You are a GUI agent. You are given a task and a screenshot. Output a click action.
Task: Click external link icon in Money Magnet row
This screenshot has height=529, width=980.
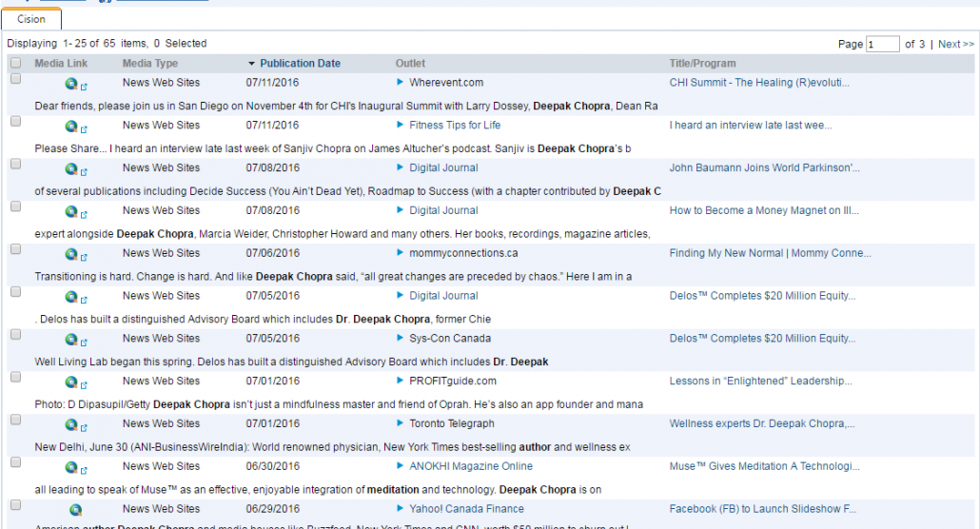point(84,214)
